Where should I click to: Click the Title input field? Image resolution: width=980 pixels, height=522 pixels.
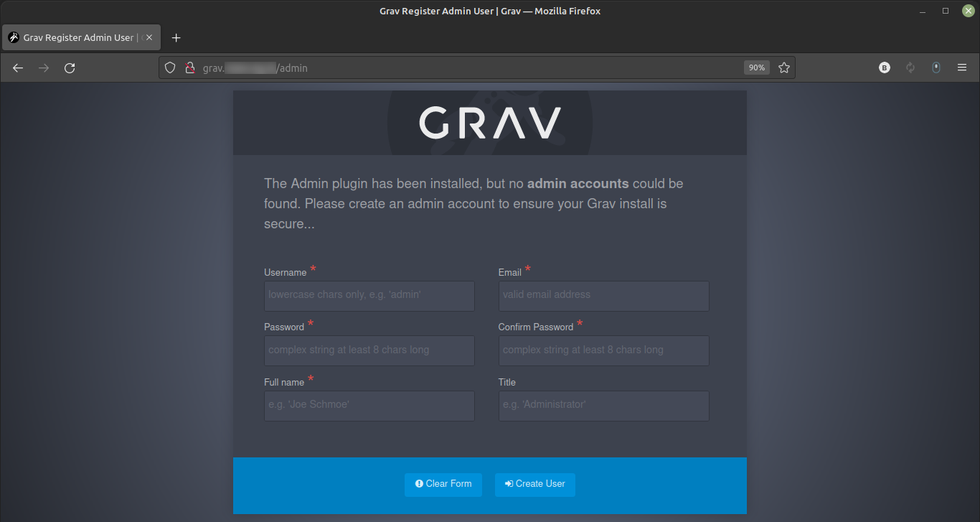tap(603, 405)
